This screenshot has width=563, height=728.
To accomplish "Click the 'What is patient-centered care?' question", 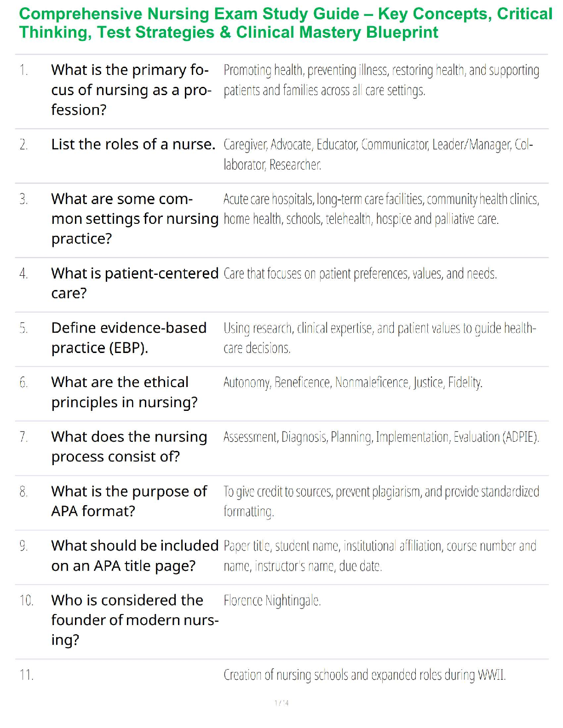I will tap(134, 283).
